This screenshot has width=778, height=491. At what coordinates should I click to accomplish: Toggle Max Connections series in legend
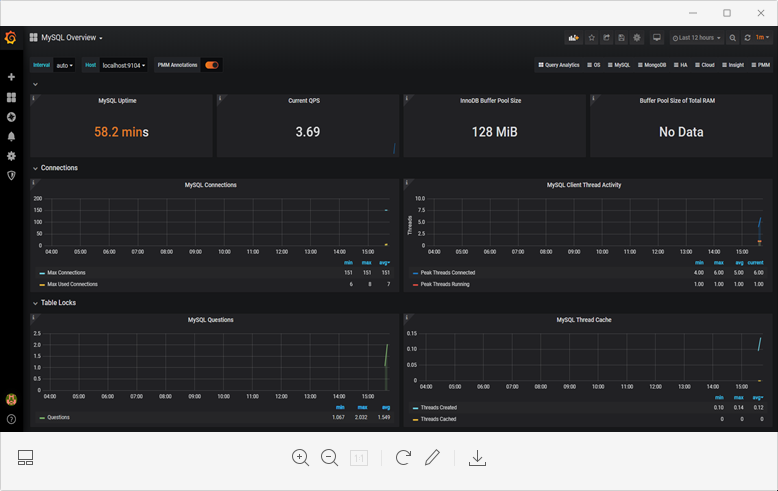click(66, 273)
